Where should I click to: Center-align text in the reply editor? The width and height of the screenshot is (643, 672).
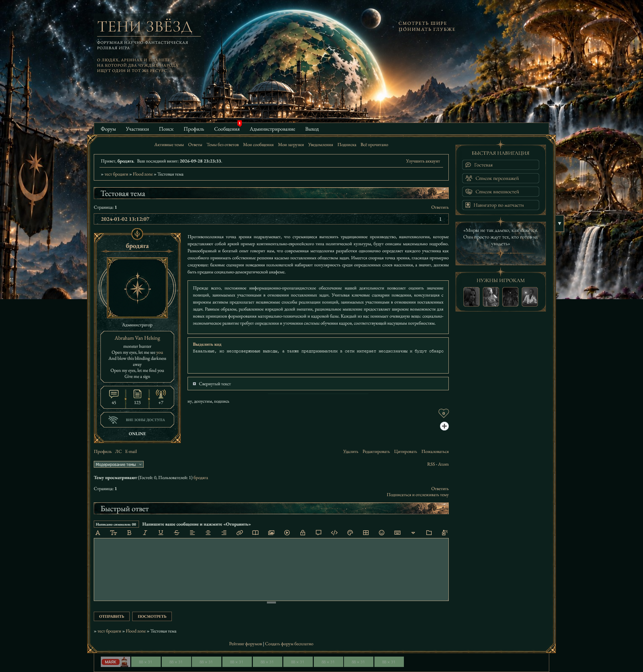(x=208, y=532)
